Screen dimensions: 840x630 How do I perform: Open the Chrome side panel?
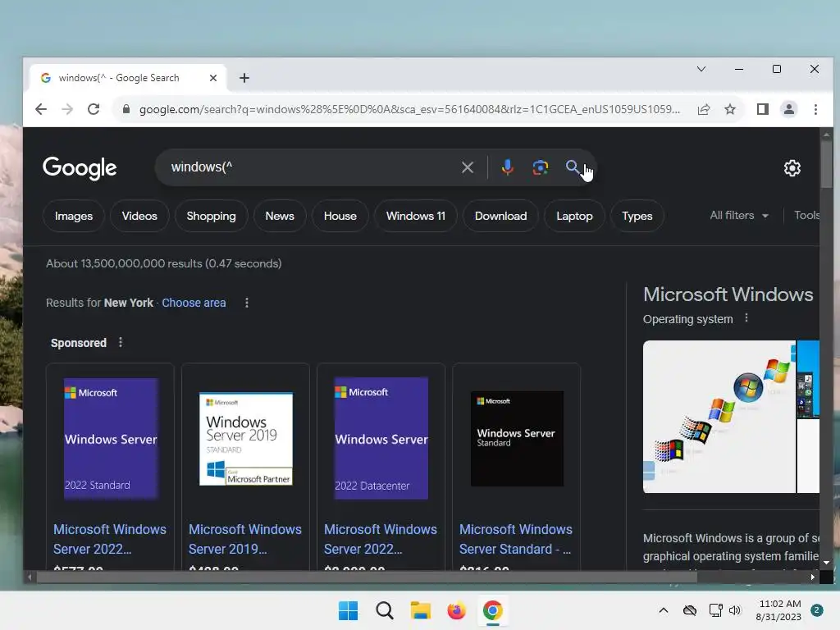(x=763, y=109)
